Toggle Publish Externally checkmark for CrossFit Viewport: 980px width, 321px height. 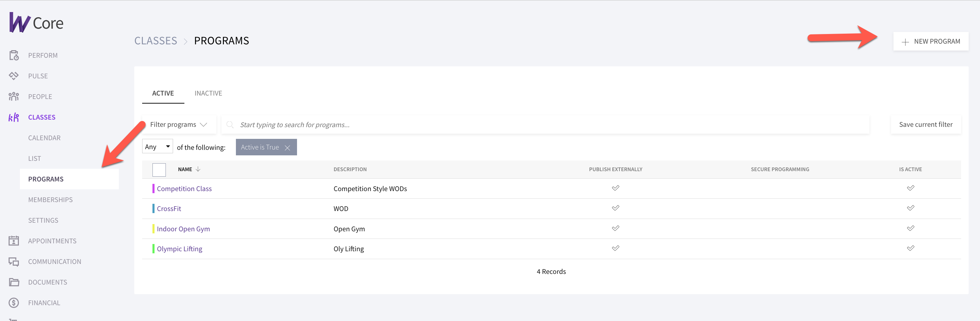click(616, 208)
